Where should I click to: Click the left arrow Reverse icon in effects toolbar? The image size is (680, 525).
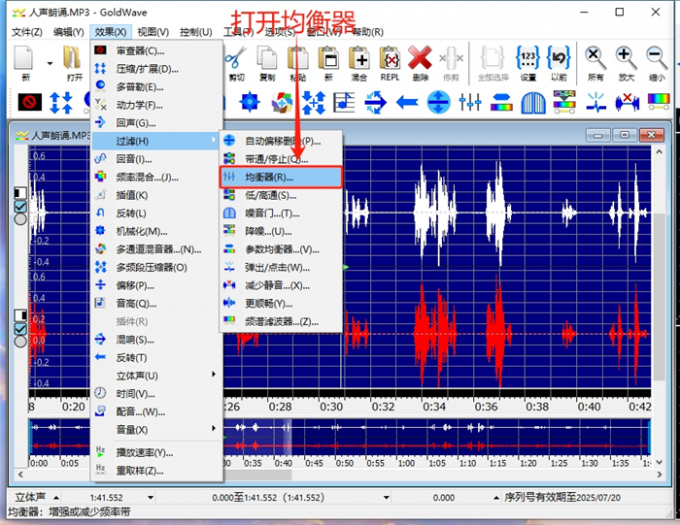pyautogui.click(x=407, y=102)
